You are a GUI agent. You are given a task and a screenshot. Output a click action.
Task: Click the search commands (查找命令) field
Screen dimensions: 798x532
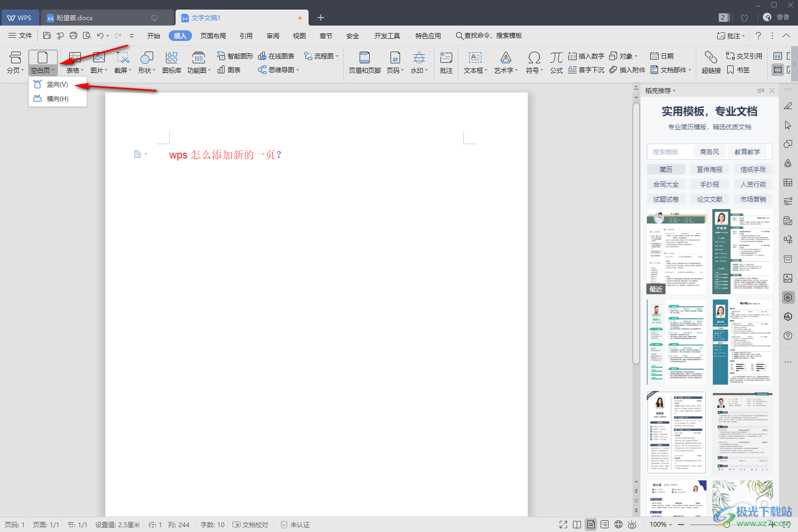click(x=489, y=36)
